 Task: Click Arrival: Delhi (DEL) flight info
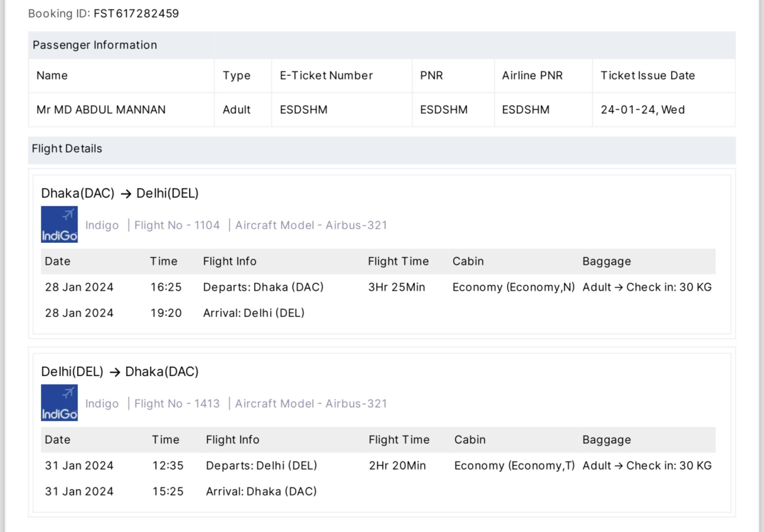pyautogui.click(x=253, y=313)
